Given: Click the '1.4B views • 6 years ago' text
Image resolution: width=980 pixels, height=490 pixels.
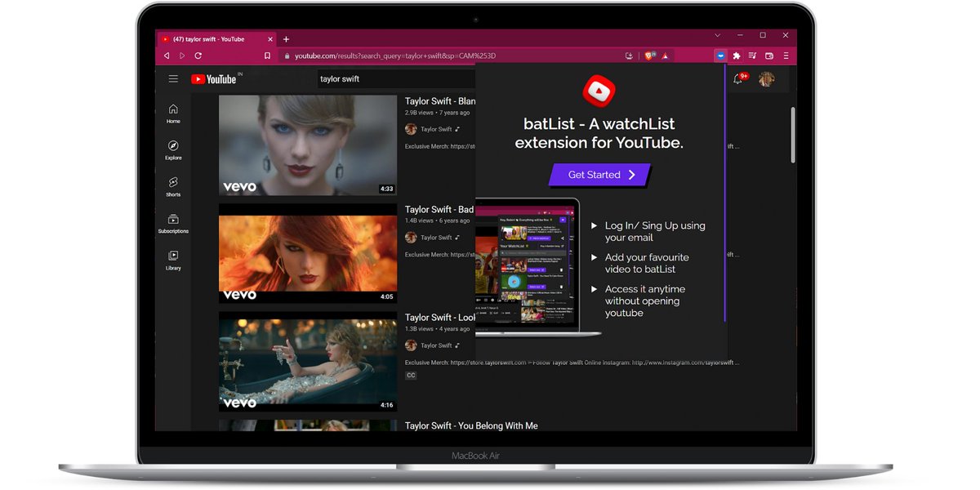Looking at the screenshot, I should click(438, 220).
